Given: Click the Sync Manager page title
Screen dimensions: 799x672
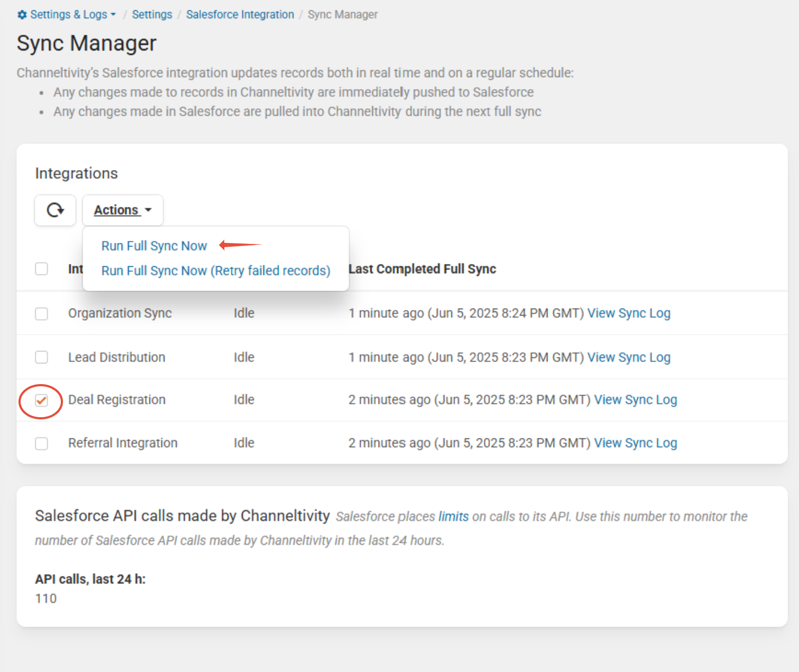Looking at the screenshot, I should (x=87, y=43).
